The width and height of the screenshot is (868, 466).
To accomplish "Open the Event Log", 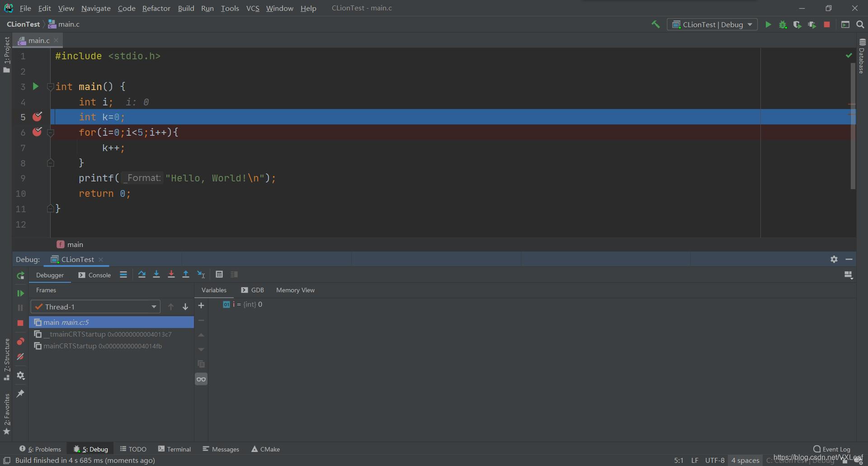I will 832,449.
